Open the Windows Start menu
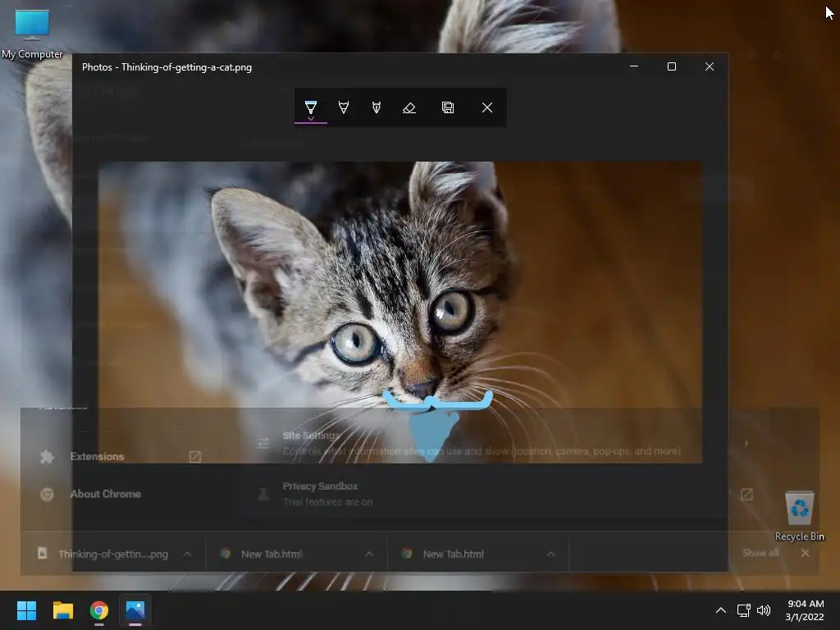The image size is (840, 630). [26, 610]
